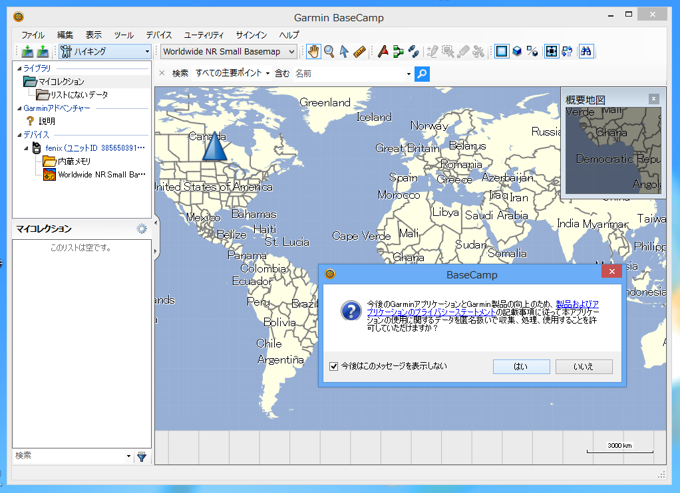This screenshot has height=493, width=680.
Task: Select the arrow Select tool
Action: [344, 52]
